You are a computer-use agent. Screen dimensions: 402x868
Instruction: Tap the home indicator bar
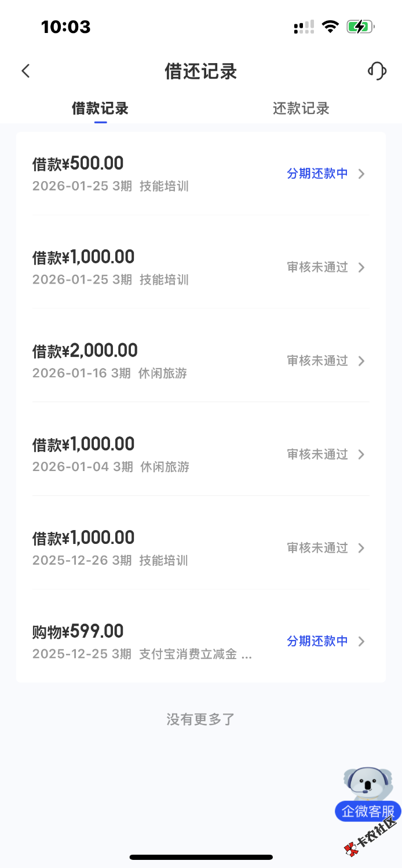click(x=201, y=857)
